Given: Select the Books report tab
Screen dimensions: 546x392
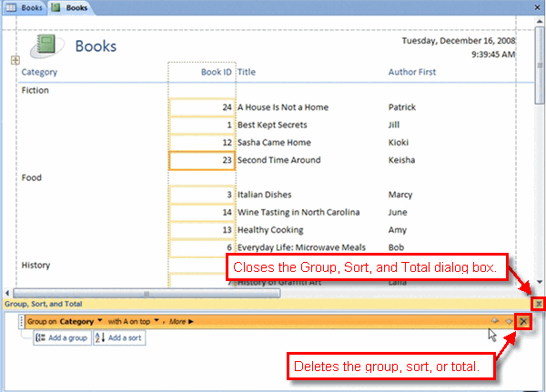Looking at the screenshot, I should tap(70, 7).
